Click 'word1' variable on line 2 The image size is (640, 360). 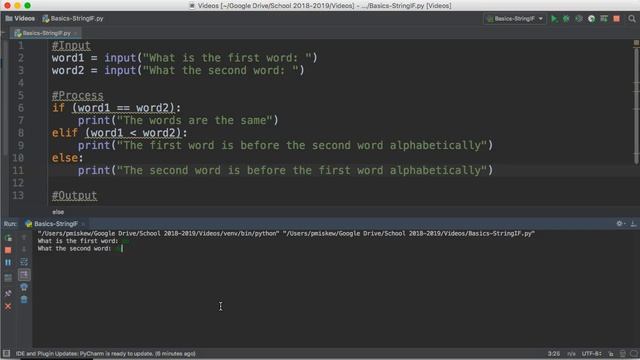pyautogui.click(x=68, y=58)
